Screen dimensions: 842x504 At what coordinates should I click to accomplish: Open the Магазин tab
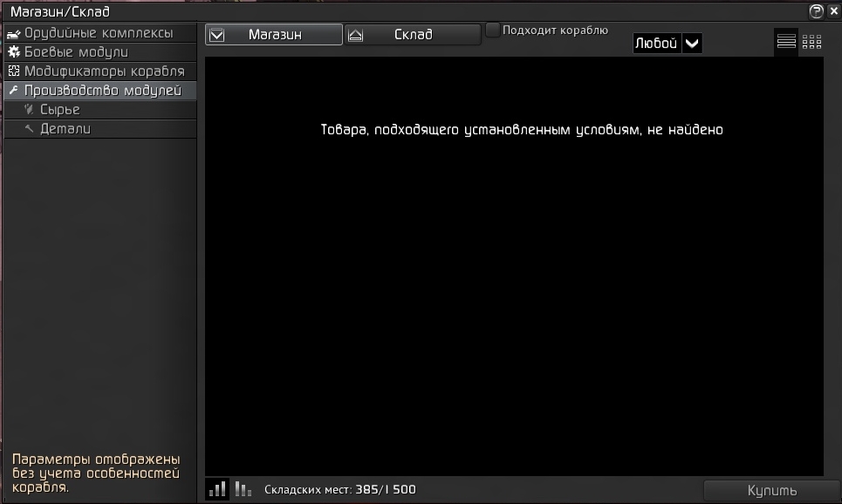[x=274, y=35]
